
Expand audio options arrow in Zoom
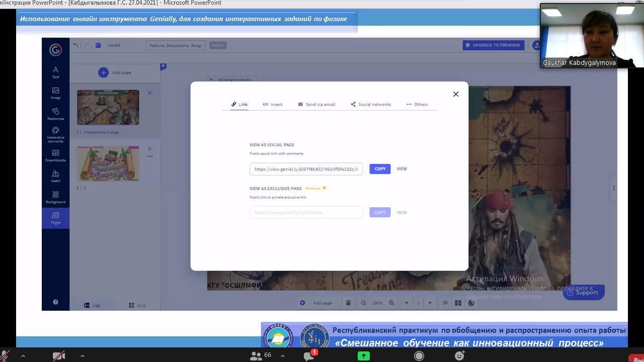[23, 355]
